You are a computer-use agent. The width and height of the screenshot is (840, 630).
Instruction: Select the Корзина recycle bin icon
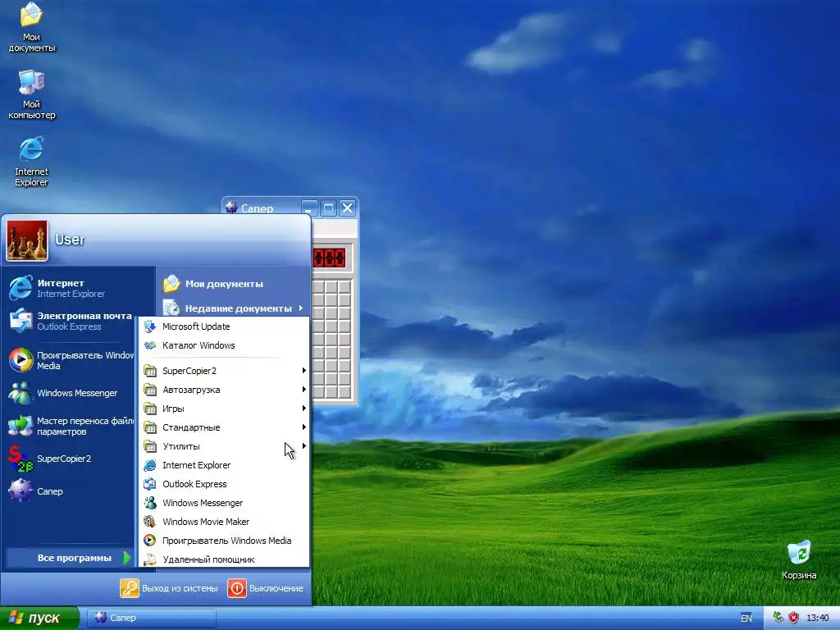pyautogui.click(x=799, y=560)
